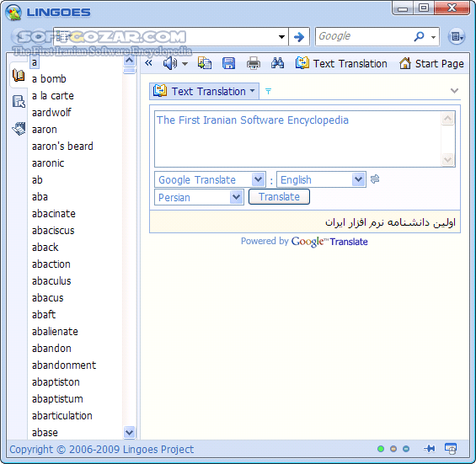Click the green status dot
Screen dimensions: 476x464
pyautogui.click(x=381, y=449)
